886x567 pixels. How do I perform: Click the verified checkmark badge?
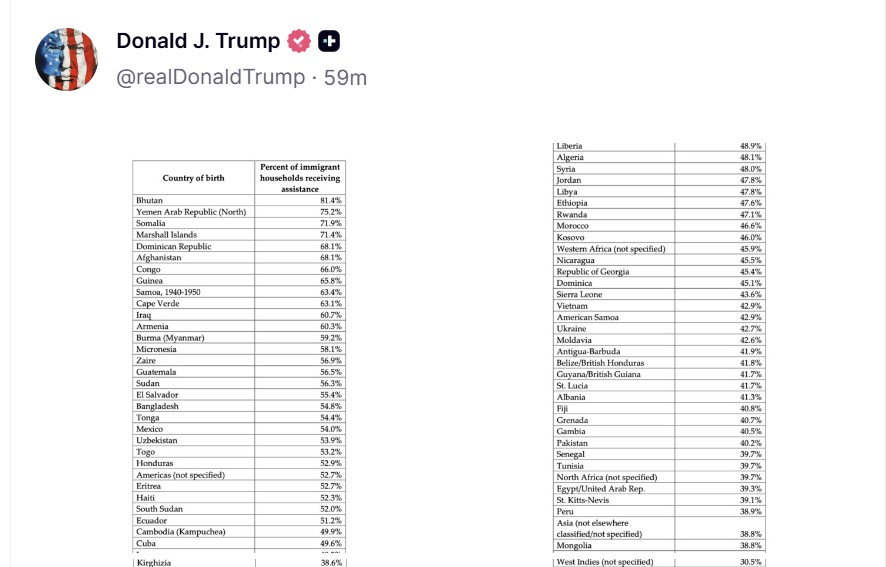point(299,41)
